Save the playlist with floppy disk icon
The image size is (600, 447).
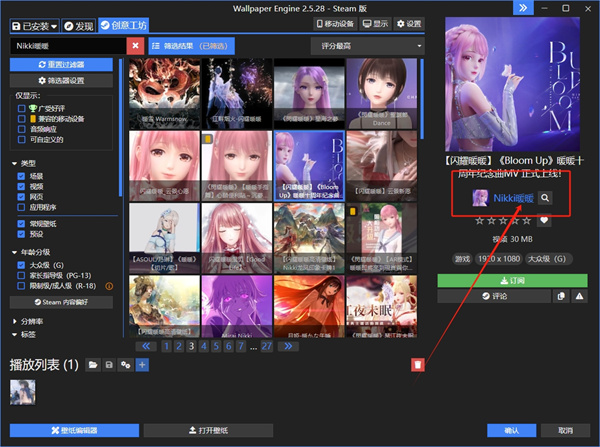(x=109, y=365)
